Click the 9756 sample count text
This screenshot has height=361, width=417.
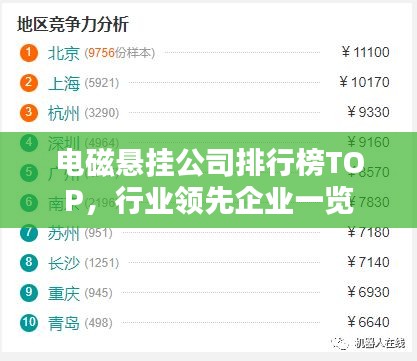click(x=102, y=53)
